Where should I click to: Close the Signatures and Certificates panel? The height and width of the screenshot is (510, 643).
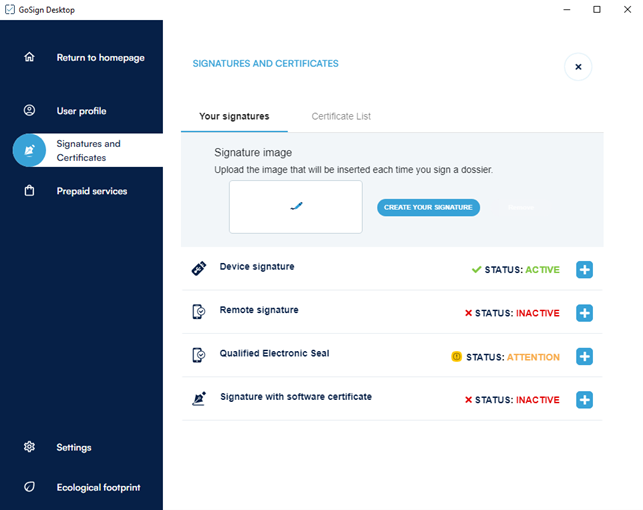[578, 67]
